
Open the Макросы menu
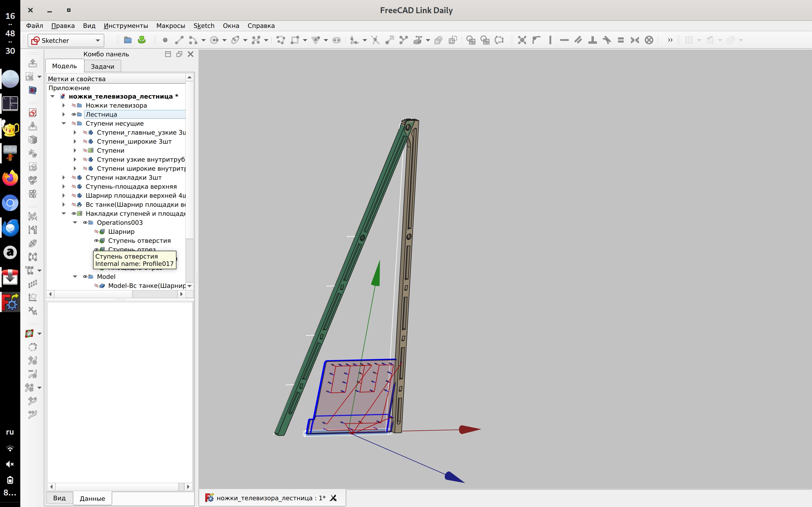[x=171, y=26]
